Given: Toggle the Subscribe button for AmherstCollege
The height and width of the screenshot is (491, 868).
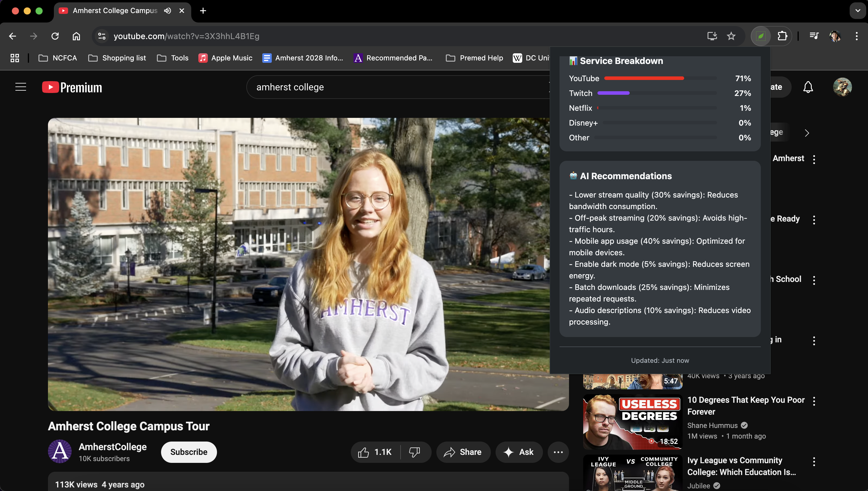Looking at the screenshot, I should tap(189, 452).
